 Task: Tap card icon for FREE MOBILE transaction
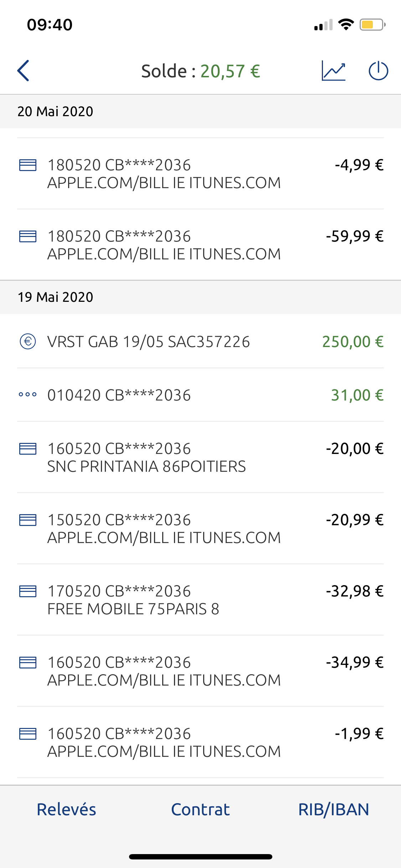[x=28, y=591]
